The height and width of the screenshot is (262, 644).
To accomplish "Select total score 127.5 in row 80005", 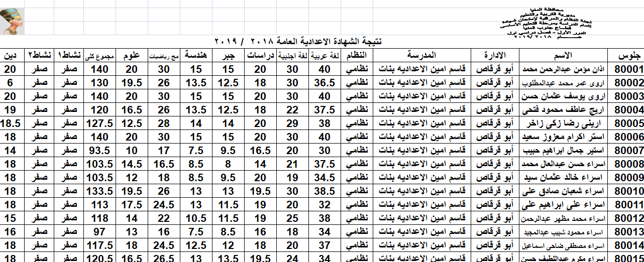I will click(100, 123).
